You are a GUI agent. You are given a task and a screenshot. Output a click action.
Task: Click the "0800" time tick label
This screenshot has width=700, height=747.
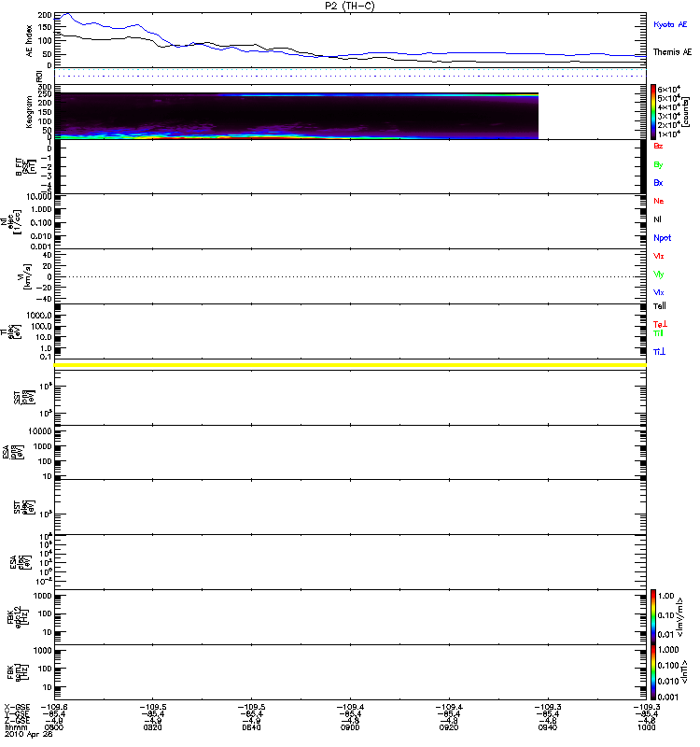click(54, 728)
